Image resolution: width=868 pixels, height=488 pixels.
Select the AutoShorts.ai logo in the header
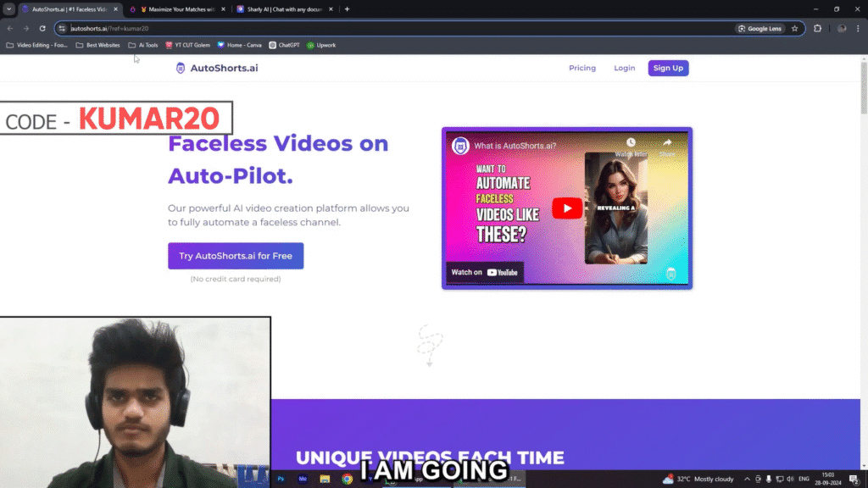point(216,68)
